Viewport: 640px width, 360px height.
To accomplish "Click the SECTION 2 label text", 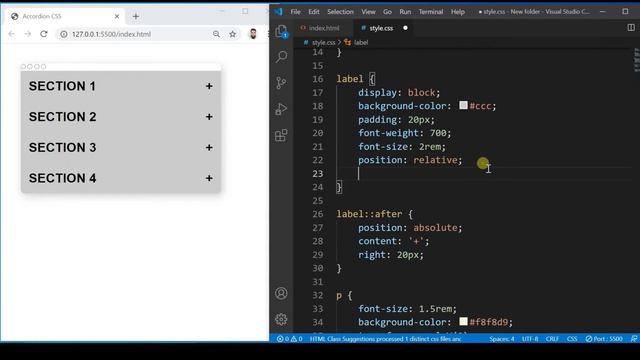I will click(x=62, y=117).
